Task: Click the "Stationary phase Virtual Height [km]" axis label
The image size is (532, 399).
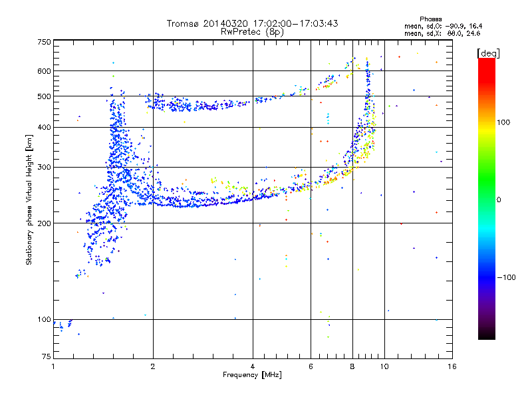Action: (29, 199)
